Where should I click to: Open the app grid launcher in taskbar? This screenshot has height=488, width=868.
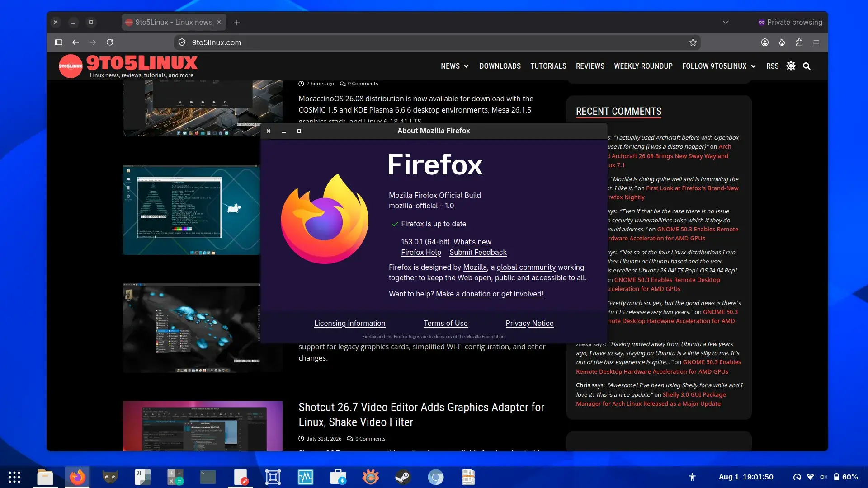point(14,477)
